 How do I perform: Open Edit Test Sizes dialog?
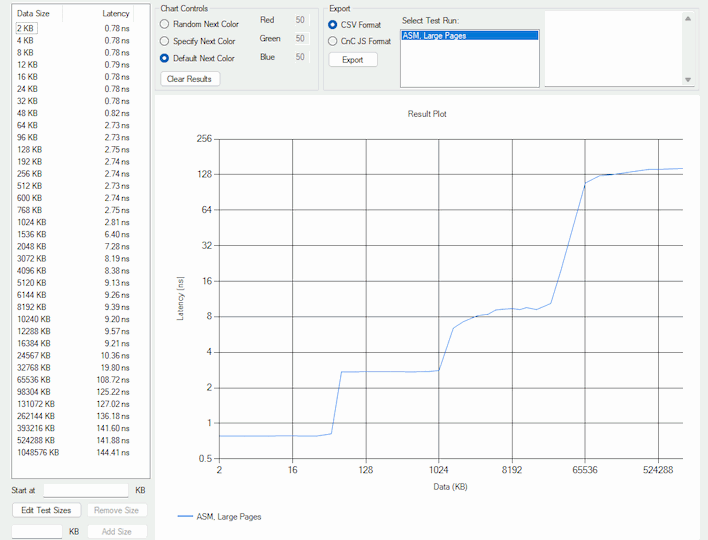coord(46,510)
